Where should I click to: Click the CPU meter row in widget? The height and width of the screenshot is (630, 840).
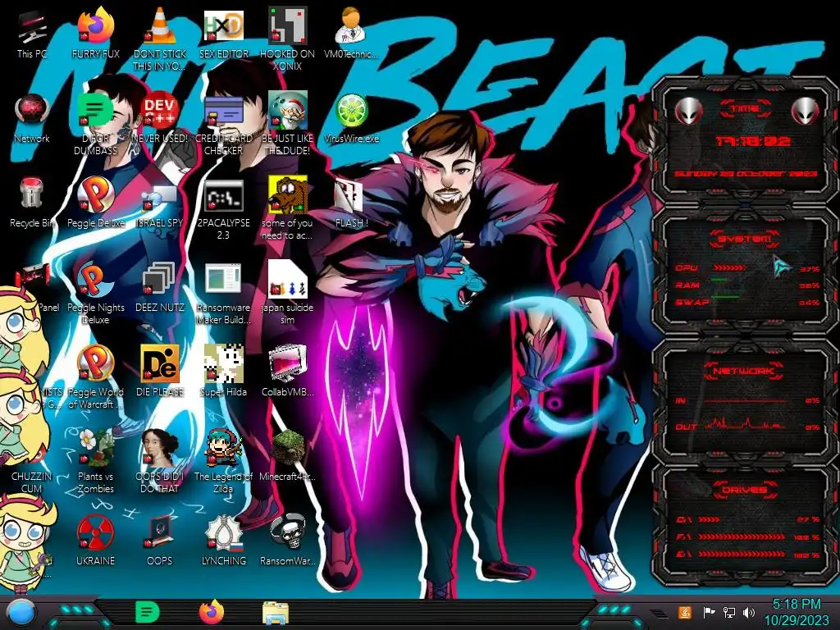click(746, 268)
